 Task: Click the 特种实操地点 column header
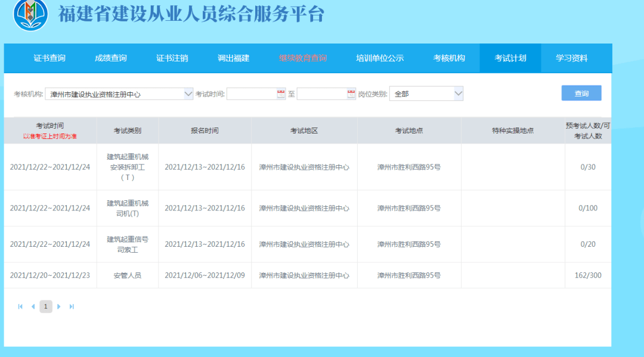click(x=513, y=131)
